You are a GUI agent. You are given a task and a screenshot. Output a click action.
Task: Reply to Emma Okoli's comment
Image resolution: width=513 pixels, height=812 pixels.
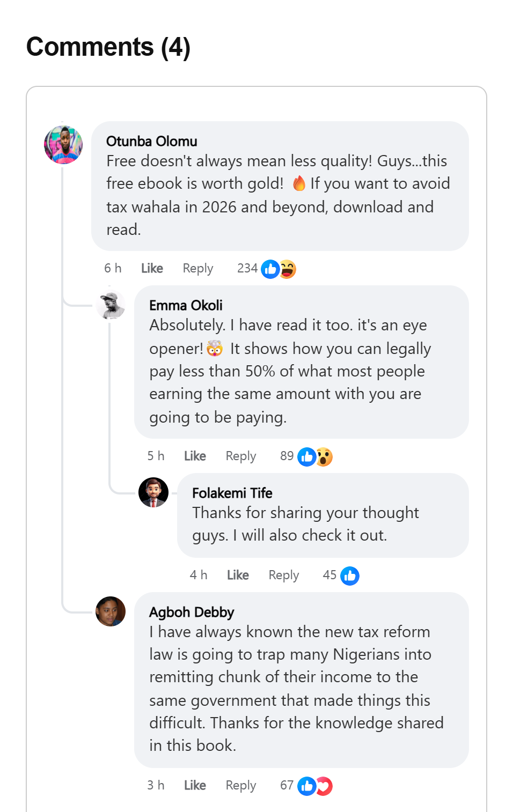[x=241, y=456]
